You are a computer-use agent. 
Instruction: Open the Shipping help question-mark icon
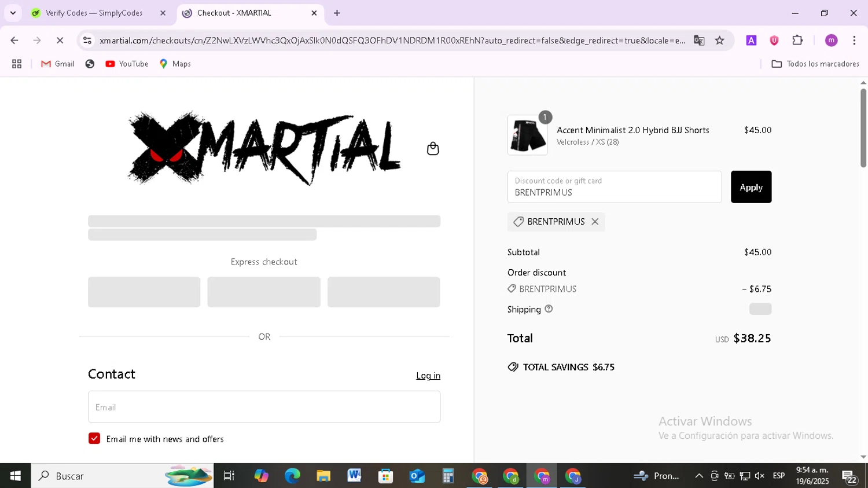[549, 309]
